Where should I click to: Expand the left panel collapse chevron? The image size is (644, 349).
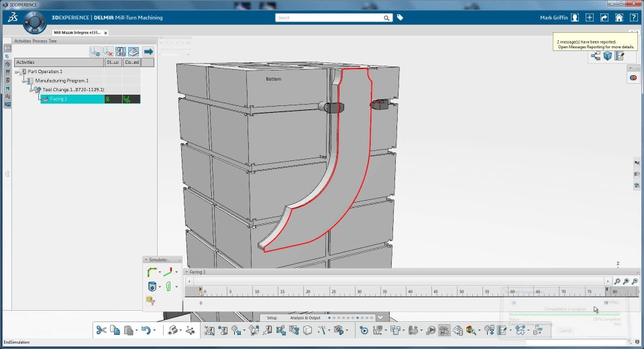(x=7, y=174)
